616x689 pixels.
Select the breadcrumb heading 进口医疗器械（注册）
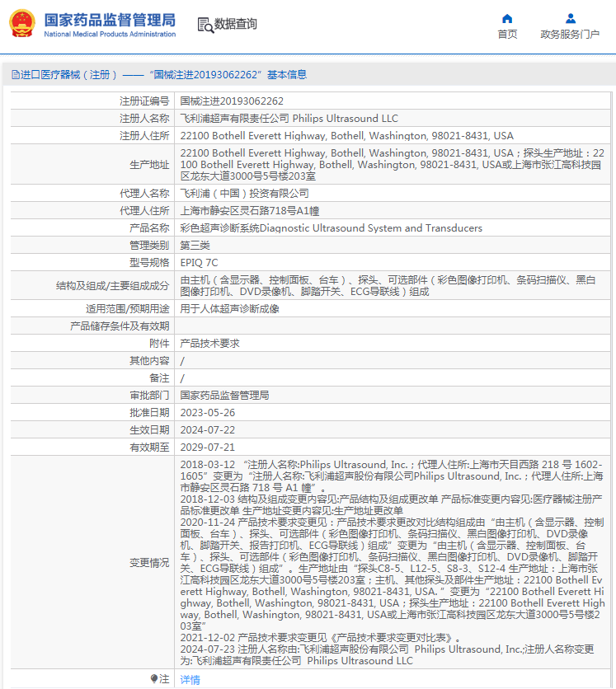[x=68, y=75]
